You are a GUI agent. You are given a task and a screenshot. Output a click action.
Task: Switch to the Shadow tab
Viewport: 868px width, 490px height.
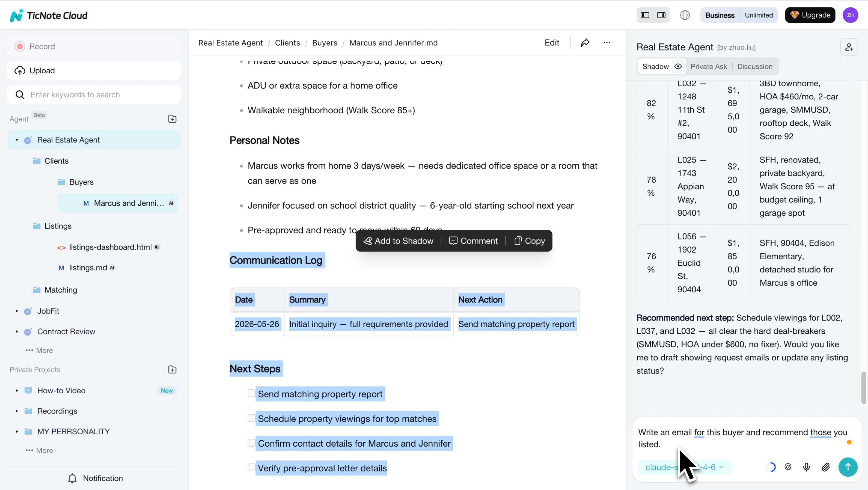[656, 66]
